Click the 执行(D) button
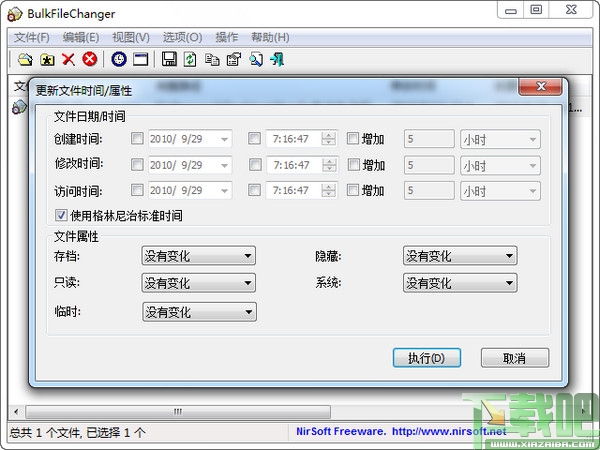Viewport: 600px width, 450px height. [427, 358]
